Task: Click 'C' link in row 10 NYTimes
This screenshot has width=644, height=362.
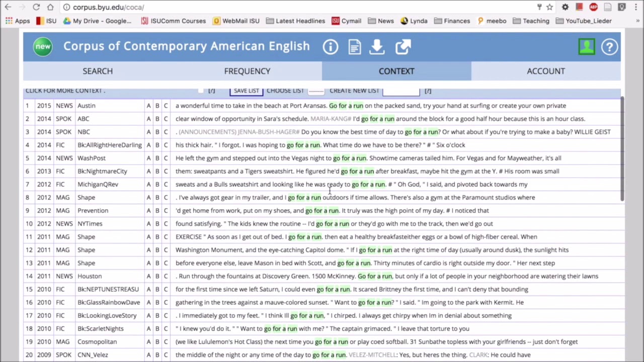Action: (166, 223)
